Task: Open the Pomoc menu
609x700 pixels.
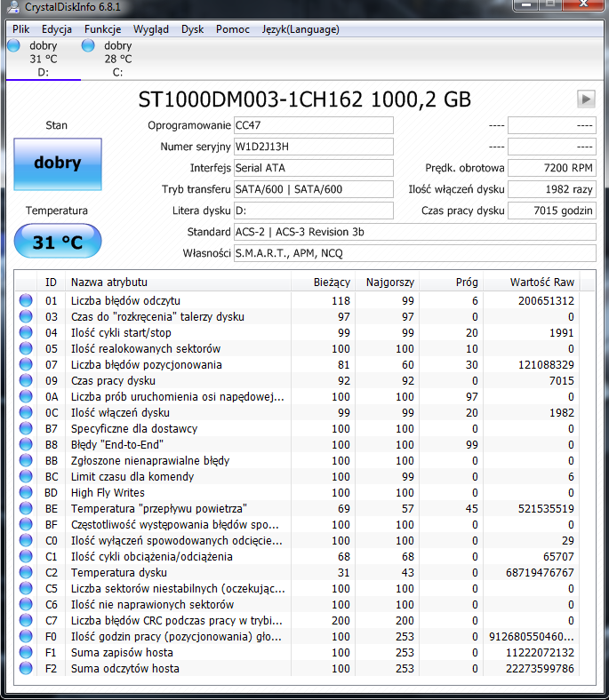Action: [x=233, y=29]
